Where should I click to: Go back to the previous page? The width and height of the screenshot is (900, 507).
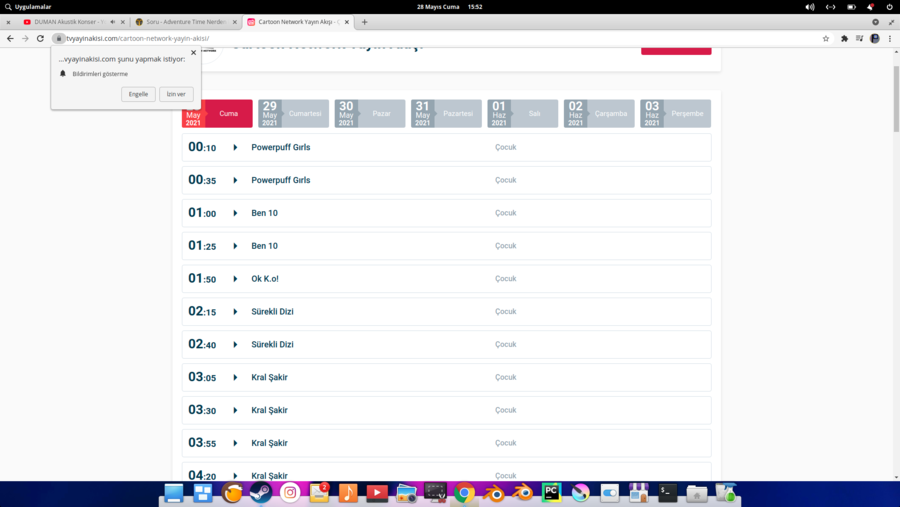coord(10,38)
